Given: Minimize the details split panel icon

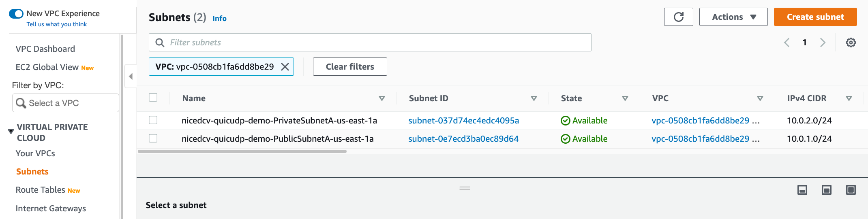Looking at the screenshot, I should pyautogui.click(x=802, y=190).
